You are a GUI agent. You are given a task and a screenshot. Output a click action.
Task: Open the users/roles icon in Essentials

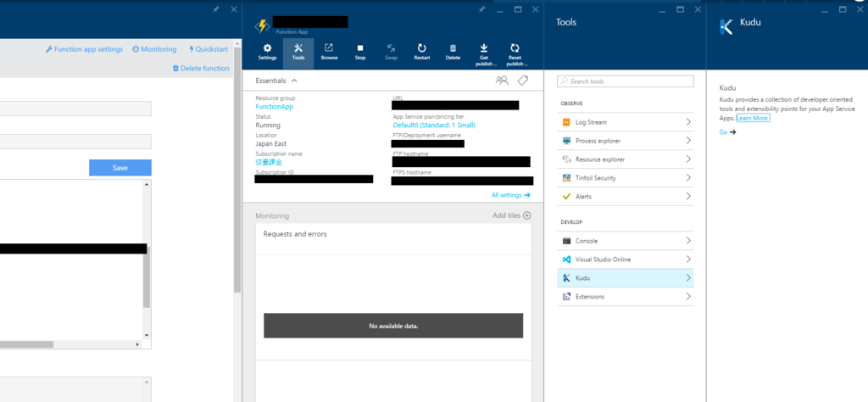click(502, 81)
